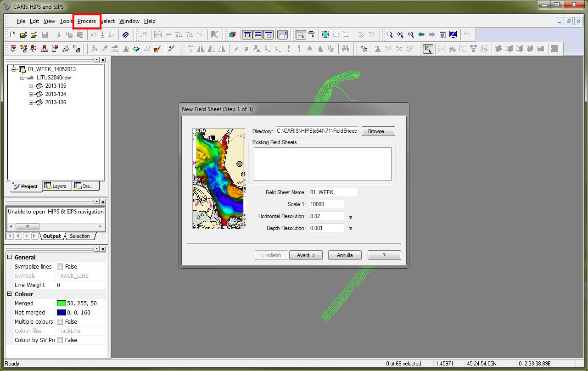Open the View menu
Image resolution: width=588 pixels, height=371 pixels.
coord(49,21)
